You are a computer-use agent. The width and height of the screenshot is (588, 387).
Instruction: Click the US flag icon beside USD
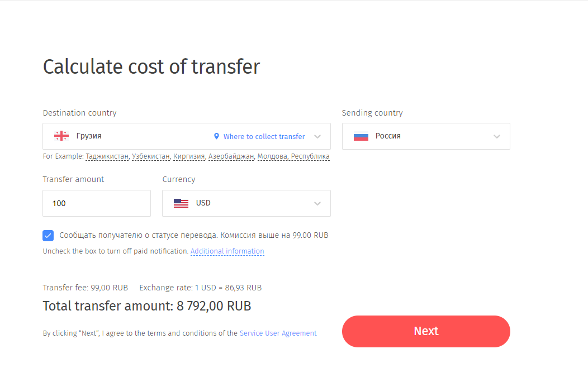[181, 203]
